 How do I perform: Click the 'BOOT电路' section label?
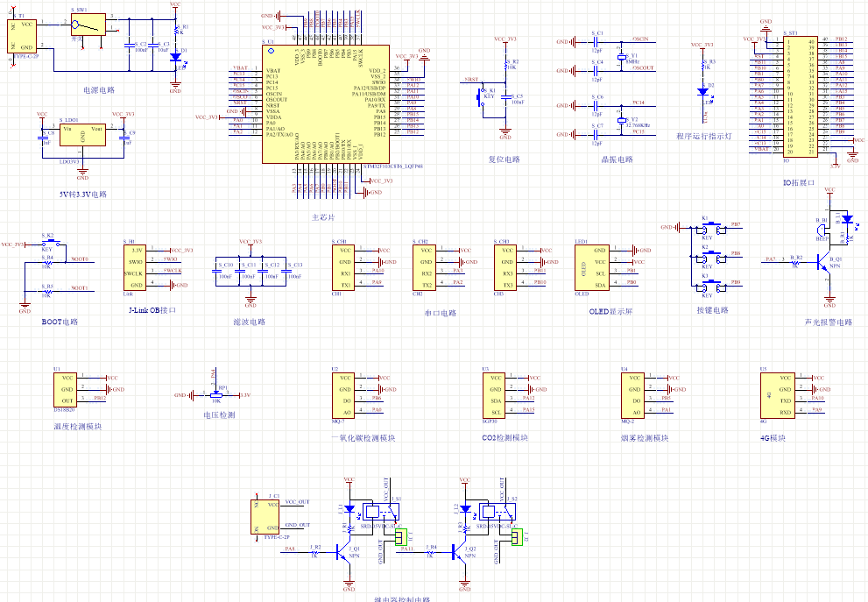point(60,322)
